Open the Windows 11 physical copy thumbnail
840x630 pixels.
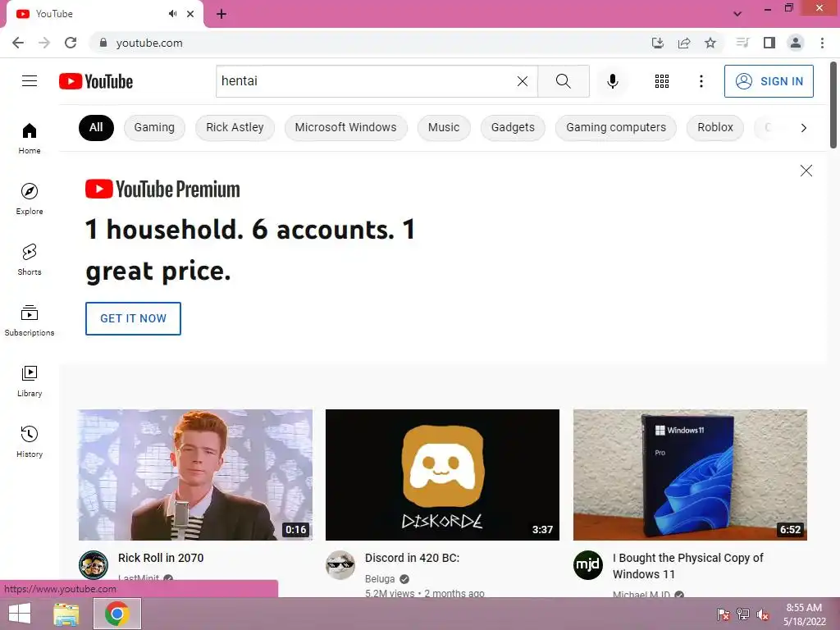(x=690, y=475)
